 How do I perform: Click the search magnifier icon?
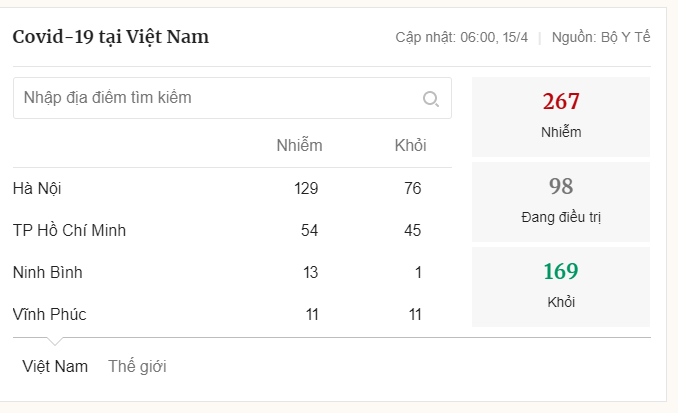click(x=431, y=98)
